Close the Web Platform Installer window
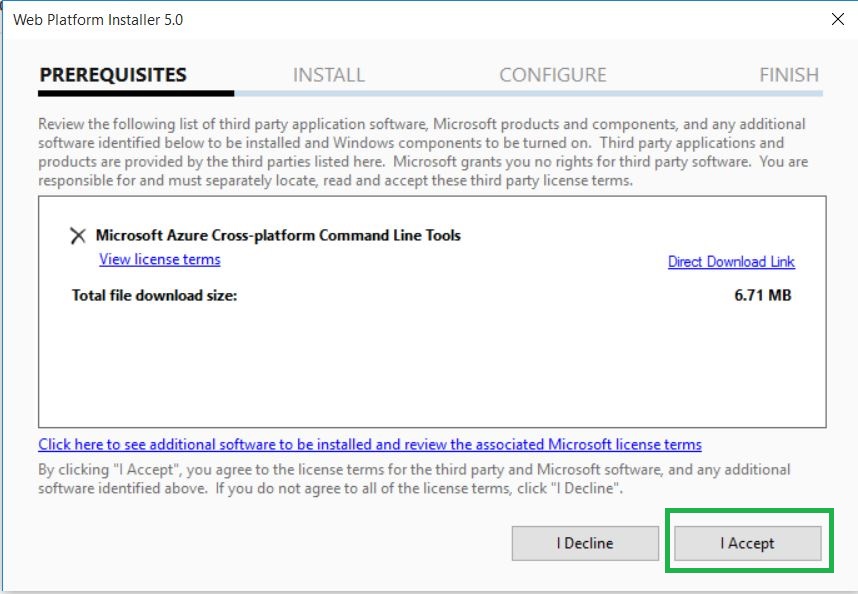The height and width of the screenshot is (594, 858). 836,19
